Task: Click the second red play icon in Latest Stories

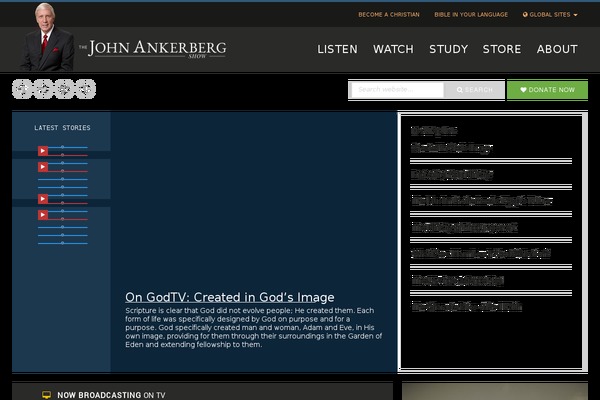Action: click(x=43, y=167)
